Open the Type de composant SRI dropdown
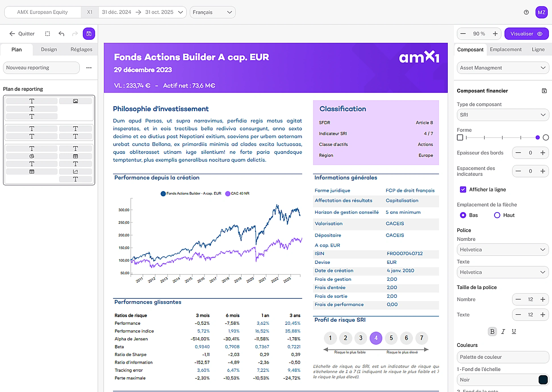 [503, 115]
